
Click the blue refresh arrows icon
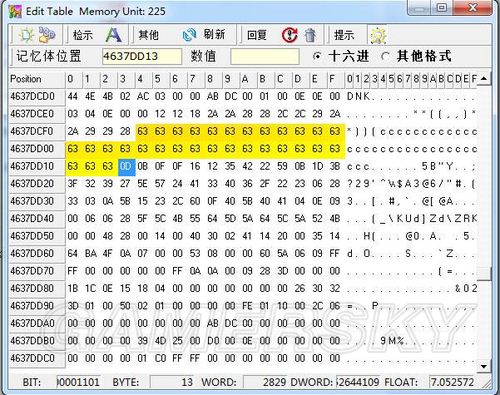[190, 35]
